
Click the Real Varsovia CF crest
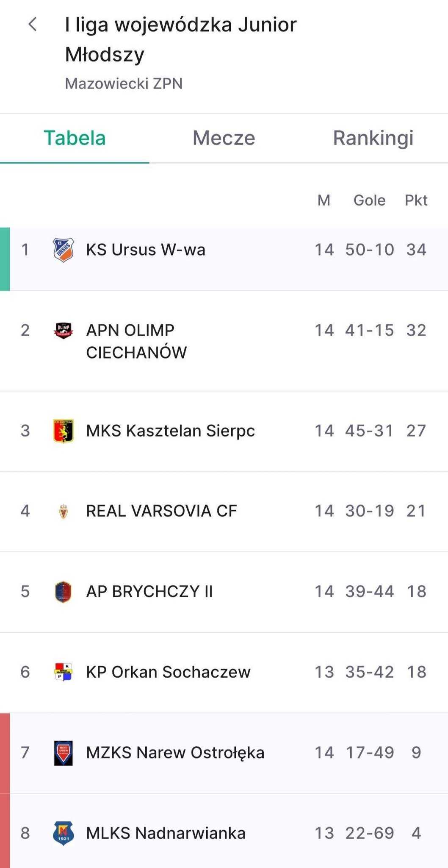(64, 511)
